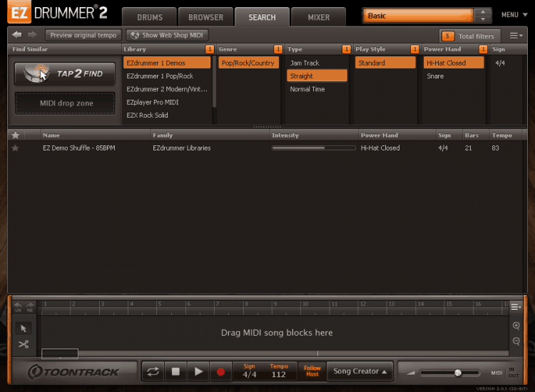Click the forward navigation arrow

pos(32,35)
